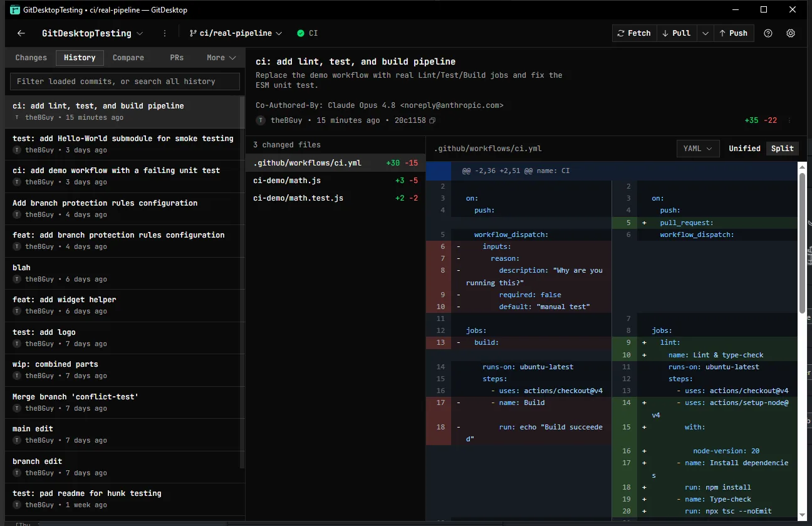Select the 'main edit' commit
812x526 pixels.
[122, 434]
